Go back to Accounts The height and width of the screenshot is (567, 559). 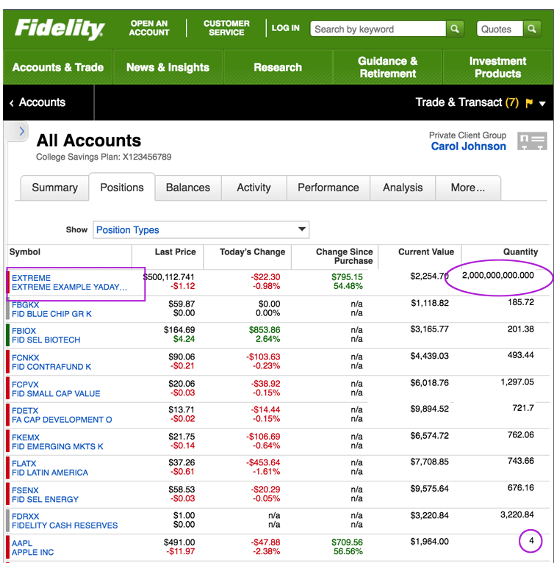click(x=38, y=102)
